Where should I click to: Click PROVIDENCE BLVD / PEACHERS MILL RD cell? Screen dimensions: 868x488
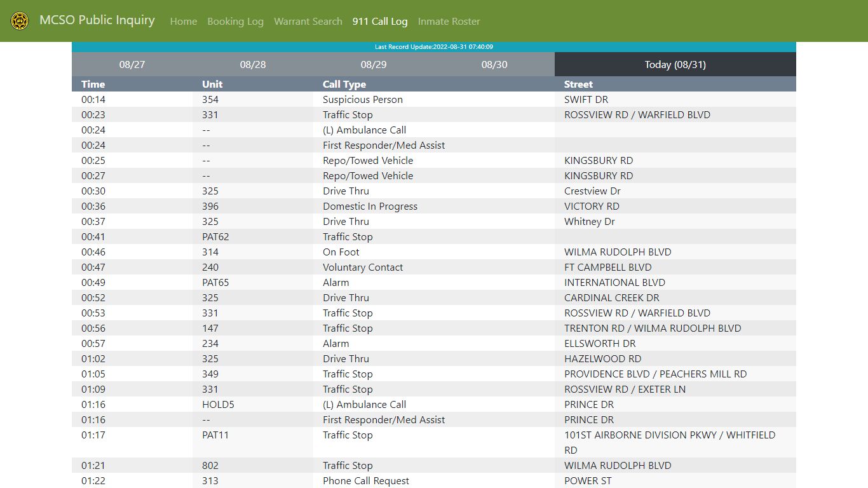(x=675, y=374)
